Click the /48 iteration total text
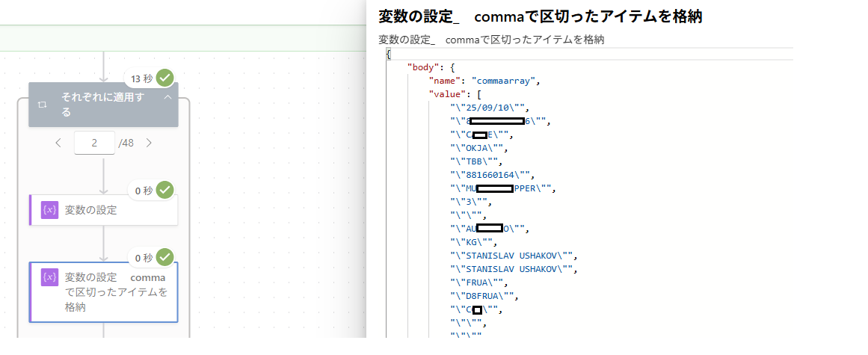Screen dimensions: 868x355 [x=126, y=143]
